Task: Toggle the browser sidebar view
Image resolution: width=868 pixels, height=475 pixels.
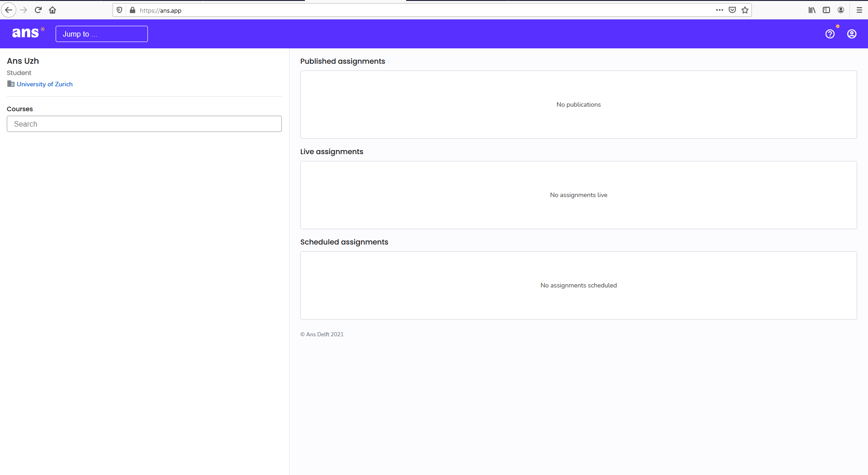Action: [826, 10]
